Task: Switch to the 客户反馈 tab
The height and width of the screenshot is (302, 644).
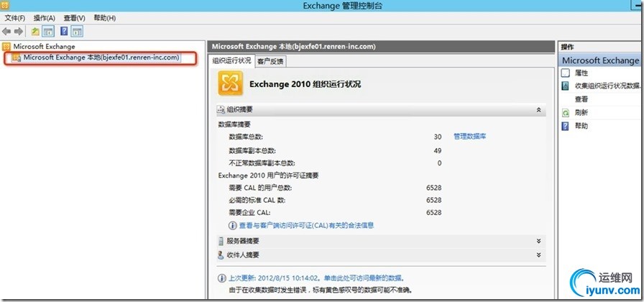Action: (x=270, y=61)
